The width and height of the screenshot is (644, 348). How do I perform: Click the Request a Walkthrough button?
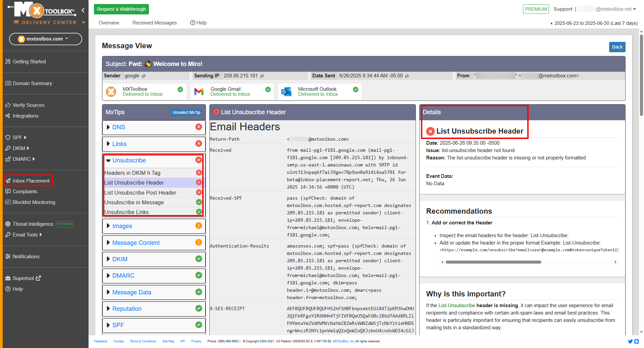[121, 9]
